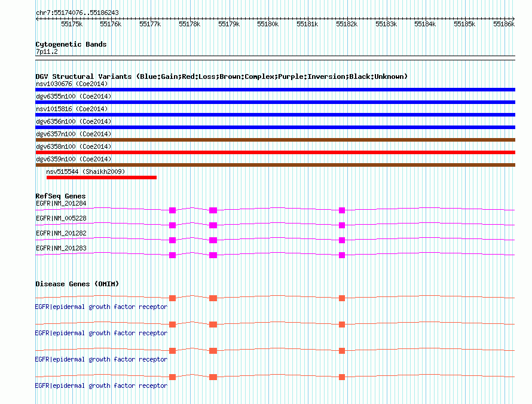The height and width of the screenshot is (404, 532).
Task: Click the 7p11.2 cytogenetic band label
Action: click(47, 52)
